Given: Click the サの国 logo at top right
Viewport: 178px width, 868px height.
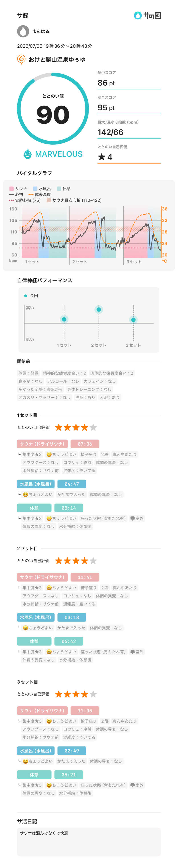Looking at the screenshot, I should coord(147,16).
